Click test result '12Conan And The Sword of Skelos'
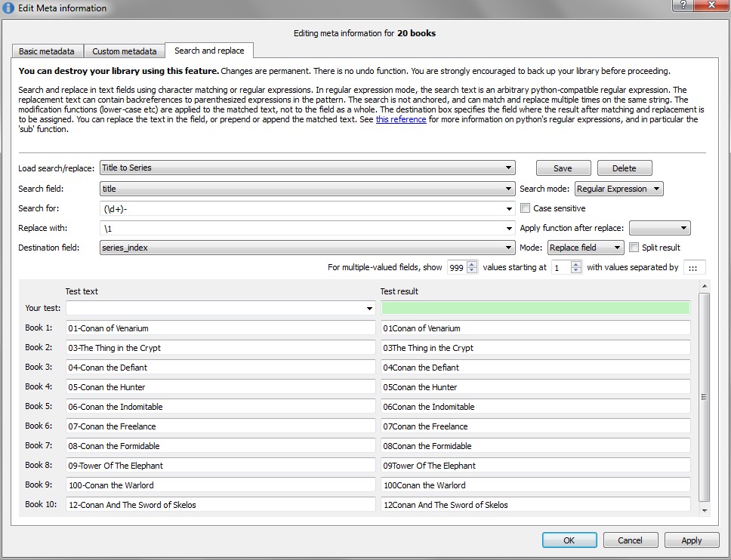This screenshot has height=560, width=731. click(x=535, y=504)
